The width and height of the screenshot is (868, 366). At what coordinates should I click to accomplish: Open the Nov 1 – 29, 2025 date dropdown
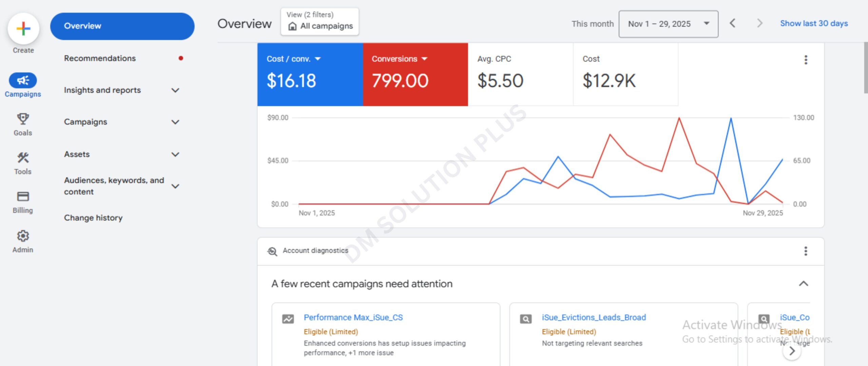(x=668, y=24)
